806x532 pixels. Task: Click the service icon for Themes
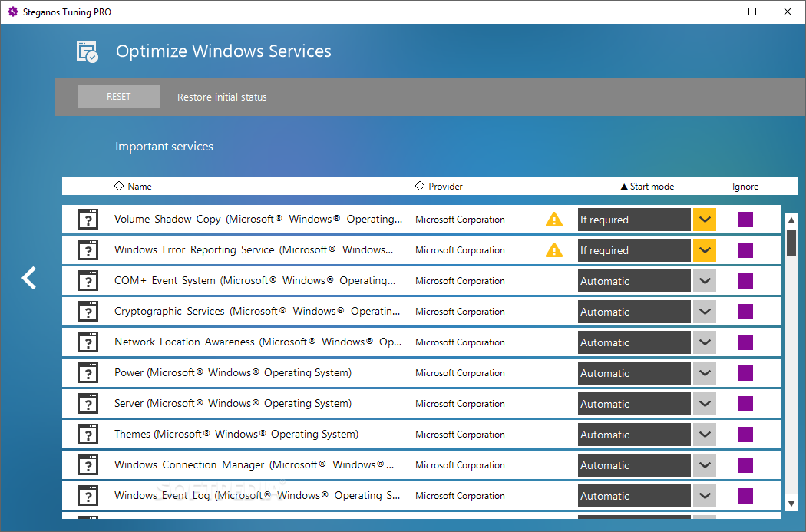pyautogui.click(x=88, y=435)
